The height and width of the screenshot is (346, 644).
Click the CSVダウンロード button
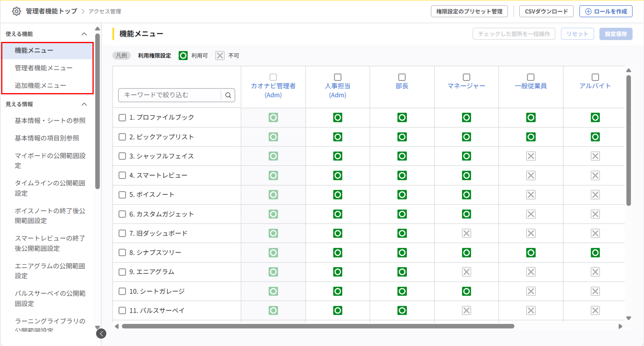click(546, 12)
